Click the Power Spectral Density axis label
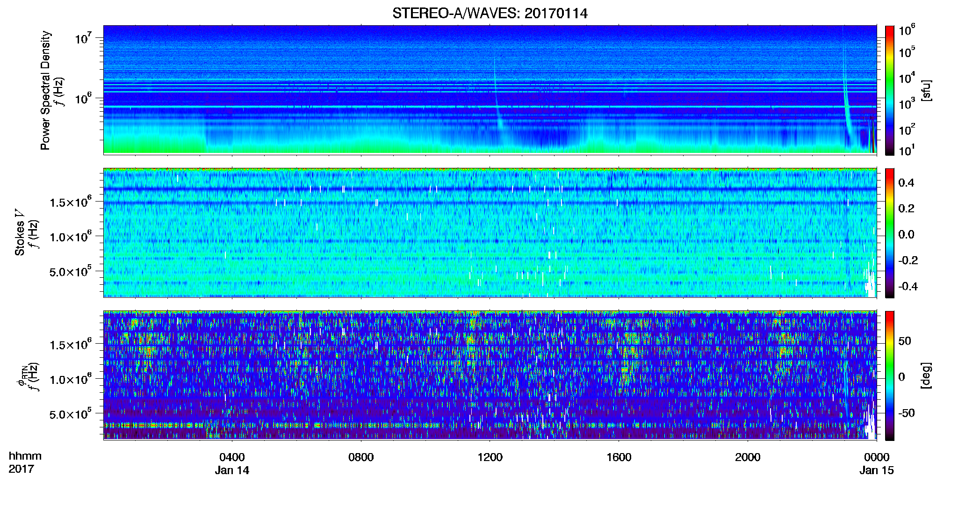The width and height of the screenshot is (980, 505). tap(45, 90)
